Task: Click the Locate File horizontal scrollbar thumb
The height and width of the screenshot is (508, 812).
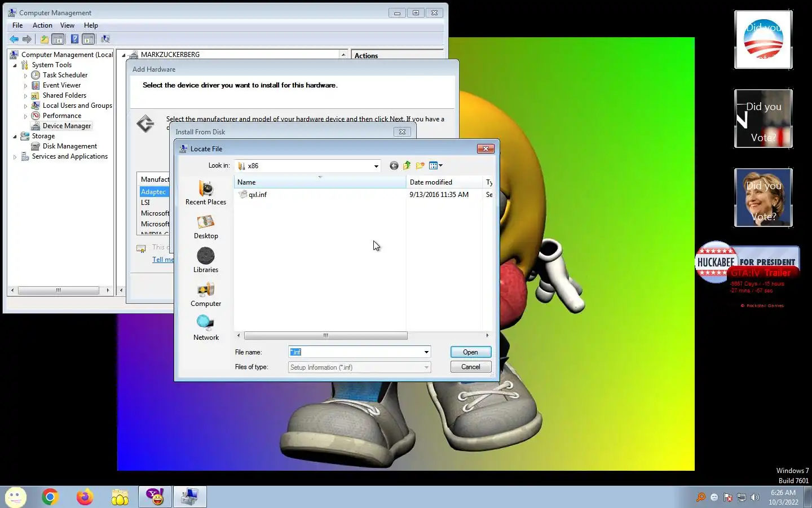Action: coord(325,335)
